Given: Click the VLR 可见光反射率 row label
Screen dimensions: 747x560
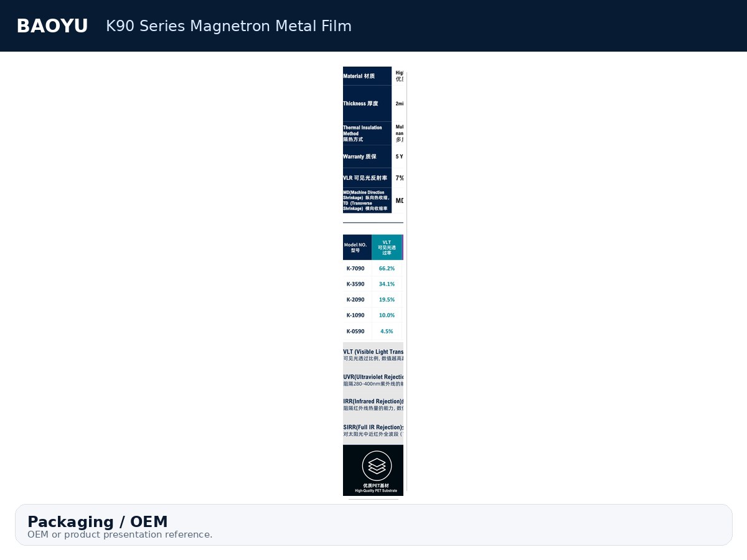Looking at the screenshot, I should click(365, 178).
